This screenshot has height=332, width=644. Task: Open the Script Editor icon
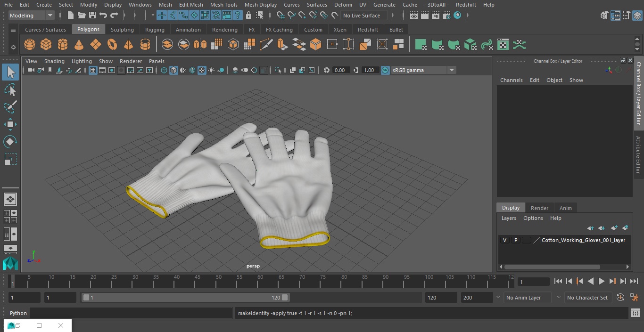coord(635,313)
